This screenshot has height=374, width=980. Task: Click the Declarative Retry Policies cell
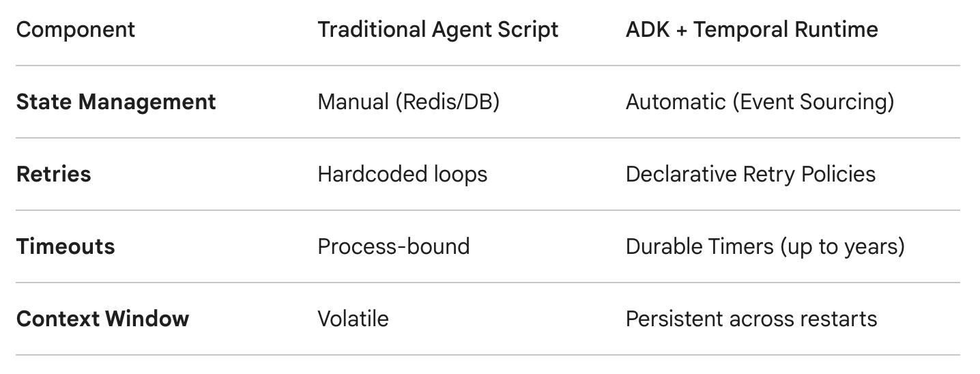(751, 174)
